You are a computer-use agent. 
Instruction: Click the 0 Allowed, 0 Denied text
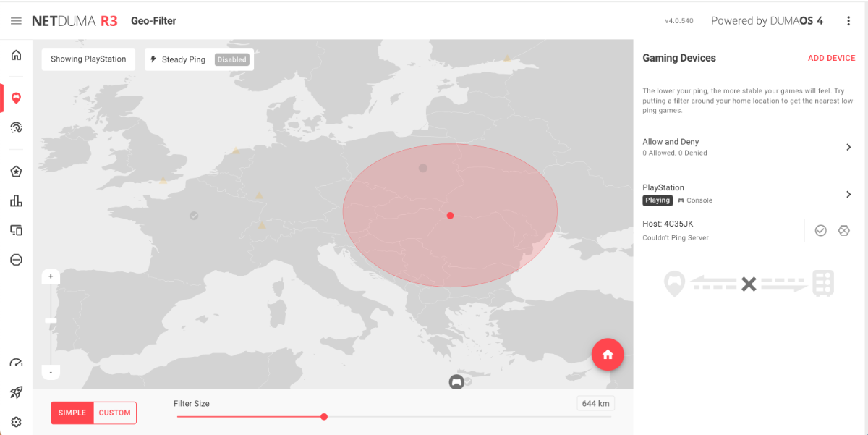coord(675,153)
